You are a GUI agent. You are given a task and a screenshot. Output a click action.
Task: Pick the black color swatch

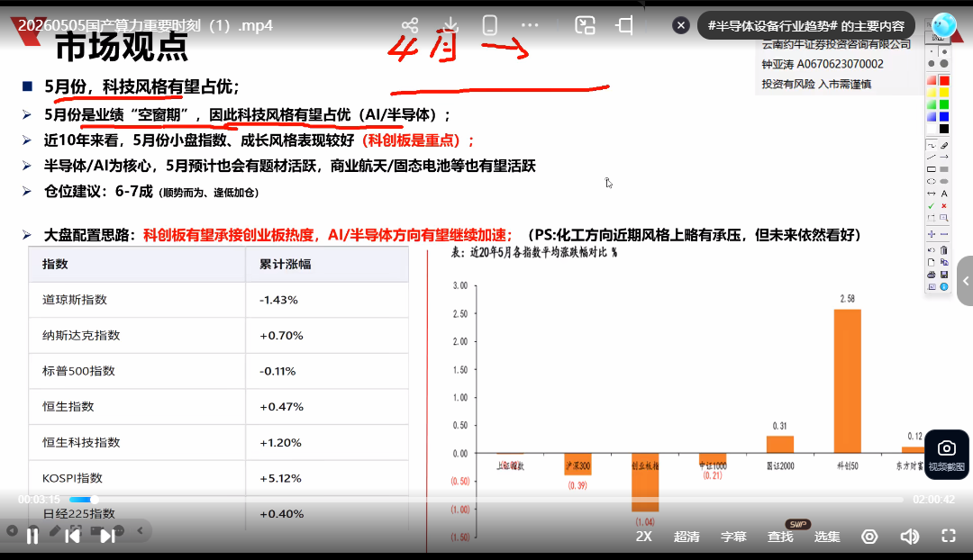click(944, 129)
